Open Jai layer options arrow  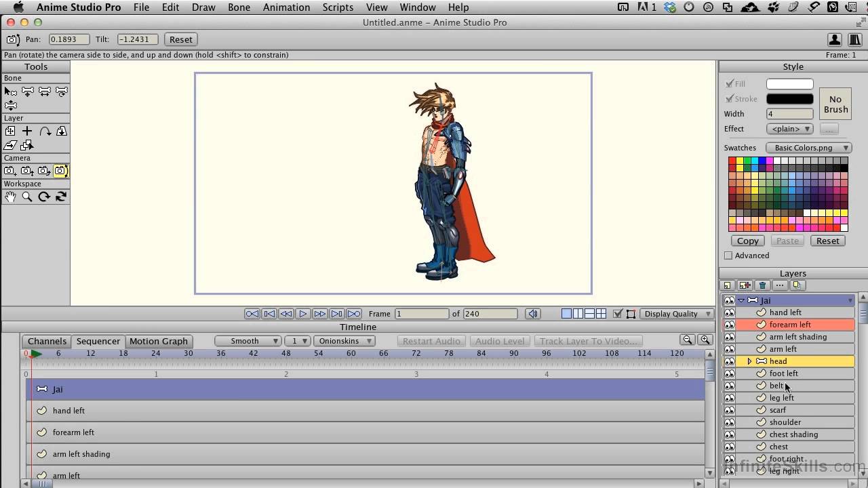pyautogui.click(x=850, y=300)
